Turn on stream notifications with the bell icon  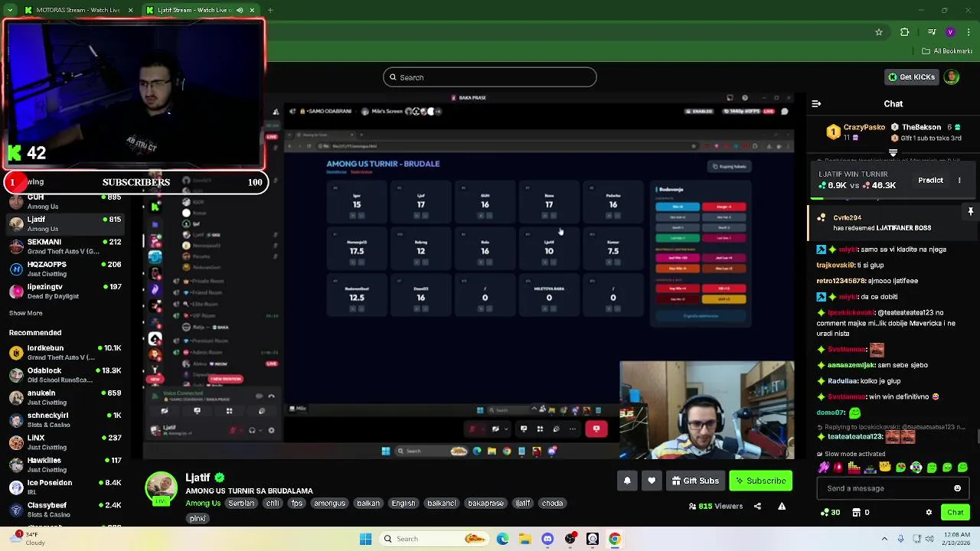627,481
